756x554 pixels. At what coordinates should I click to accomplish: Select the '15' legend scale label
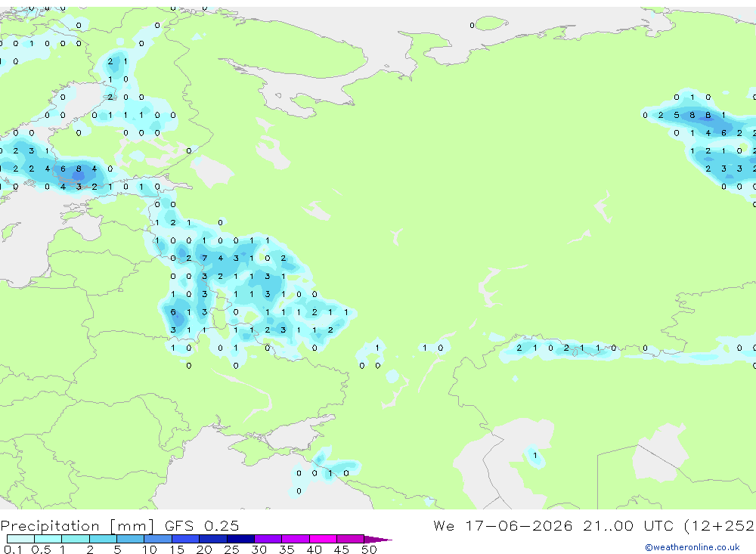(177, 549)
